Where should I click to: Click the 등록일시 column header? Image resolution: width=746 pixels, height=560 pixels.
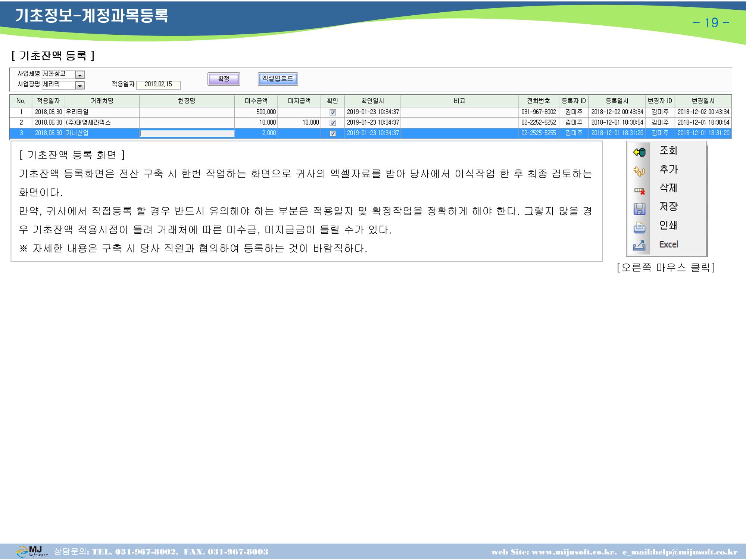coord(617,101)
